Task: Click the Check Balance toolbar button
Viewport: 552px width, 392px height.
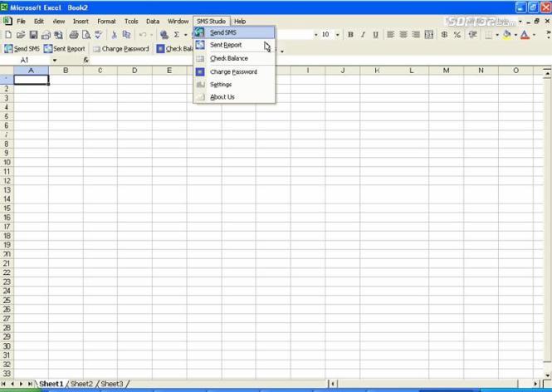Action: tap(174, 49)
